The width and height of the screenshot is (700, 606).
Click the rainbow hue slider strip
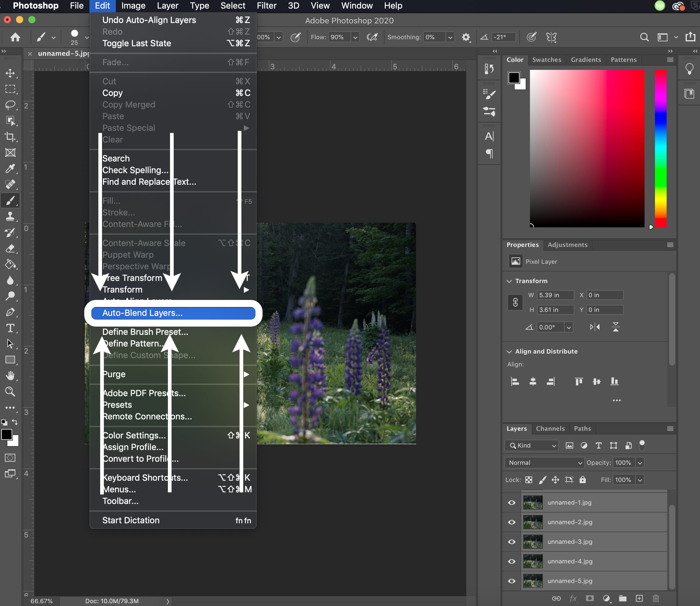click(660, 149)
